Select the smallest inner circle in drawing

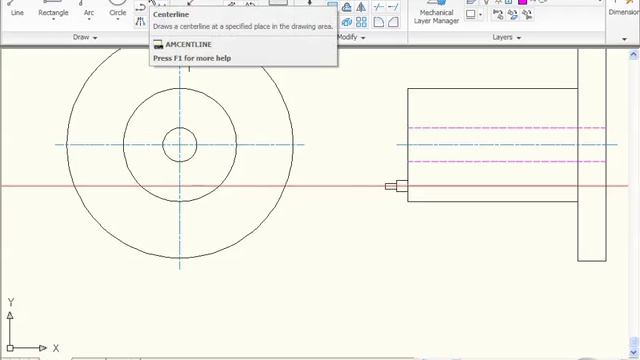[180, 144]
